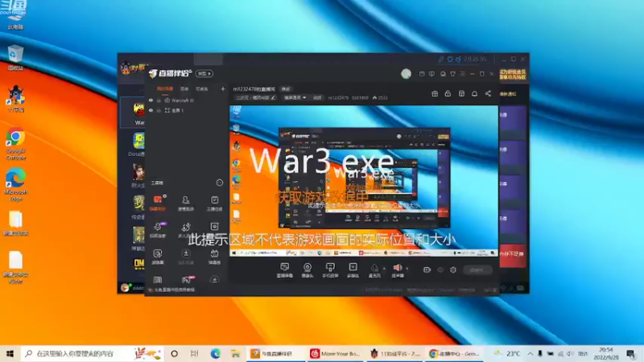Open live danmaku chat in bottom toolbar
The width and height of the screenshot is (644, 362).
tap(284, 270)
